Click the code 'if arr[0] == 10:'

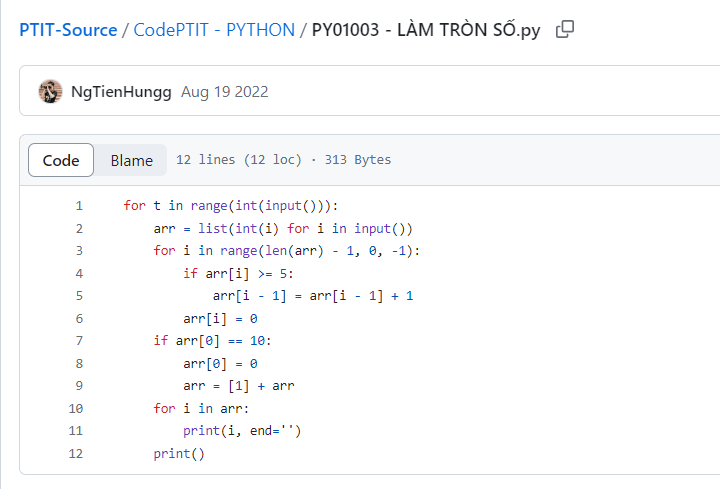click(213, 341)
